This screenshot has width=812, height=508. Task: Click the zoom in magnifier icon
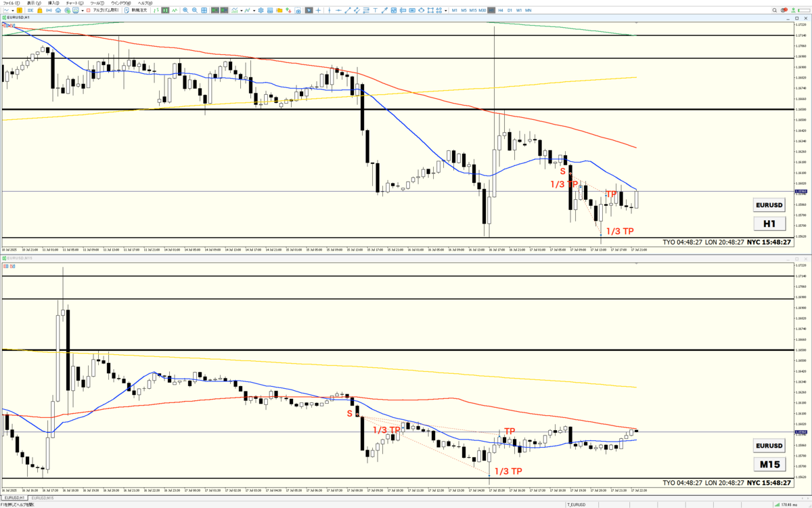pyautogui.click(x=185, y=10)
